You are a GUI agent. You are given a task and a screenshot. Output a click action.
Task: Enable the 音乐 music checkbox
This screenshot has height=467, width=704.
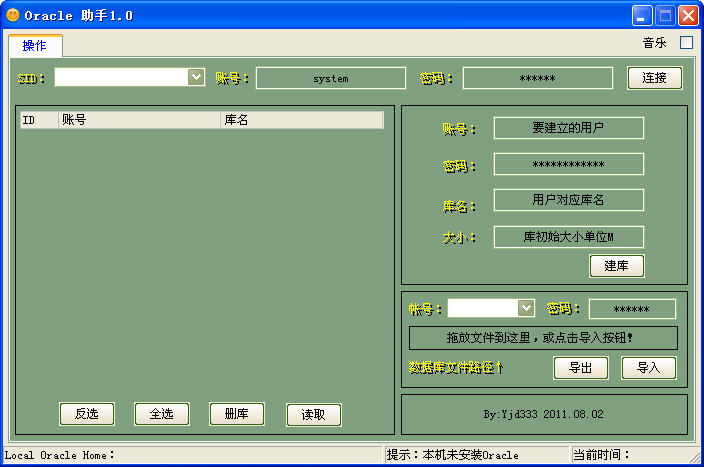click(x=686, y=43)
